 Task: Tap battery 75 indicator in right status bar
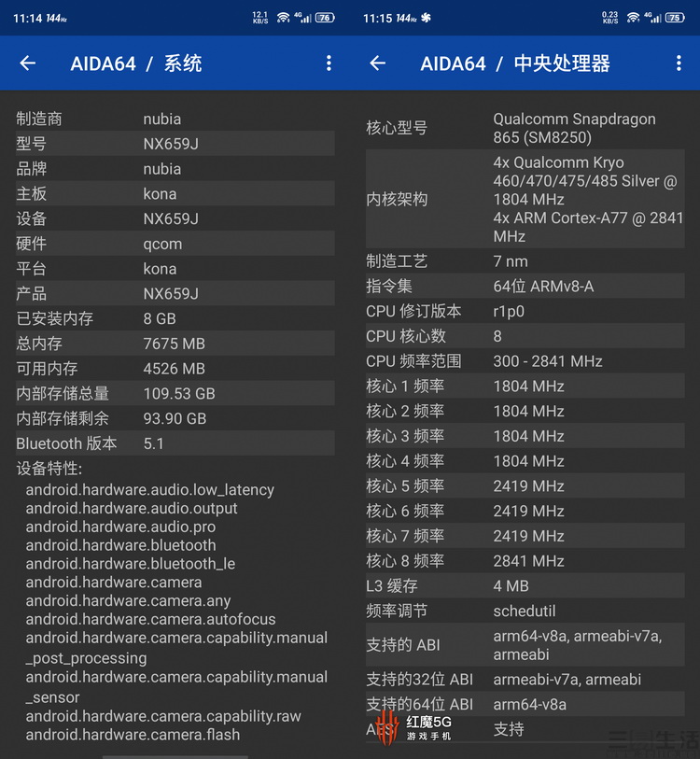pos(675,18)
